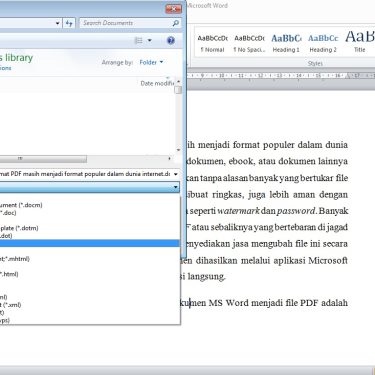
Task: Open the Arrange by Folder dropdown
Action: coord(151,62)
